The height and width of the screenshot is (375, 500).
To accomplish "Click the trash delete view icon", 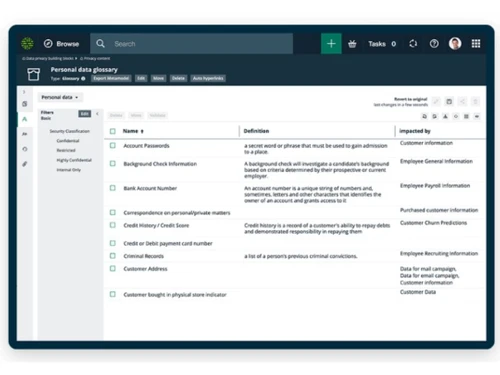I will tap(475, 101).
